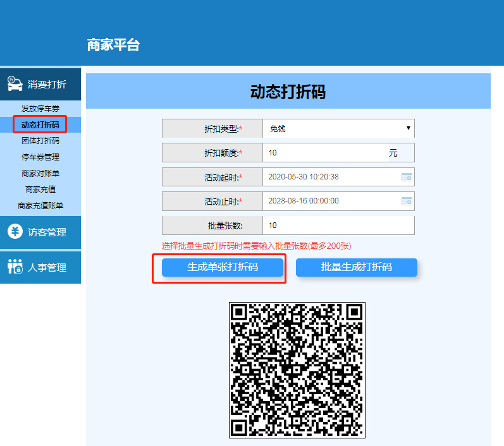Expand the 消费打折 menu section
Viewport: 504px width, 446px height.
pos(40,84)
